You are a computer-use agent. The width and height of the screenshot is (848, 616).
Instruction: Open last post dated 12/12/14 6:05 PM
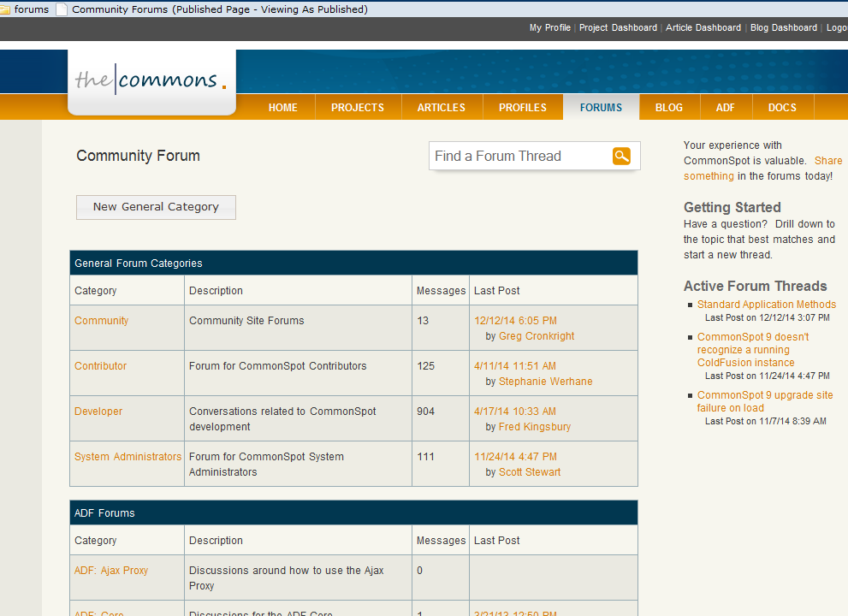[515, 321]
